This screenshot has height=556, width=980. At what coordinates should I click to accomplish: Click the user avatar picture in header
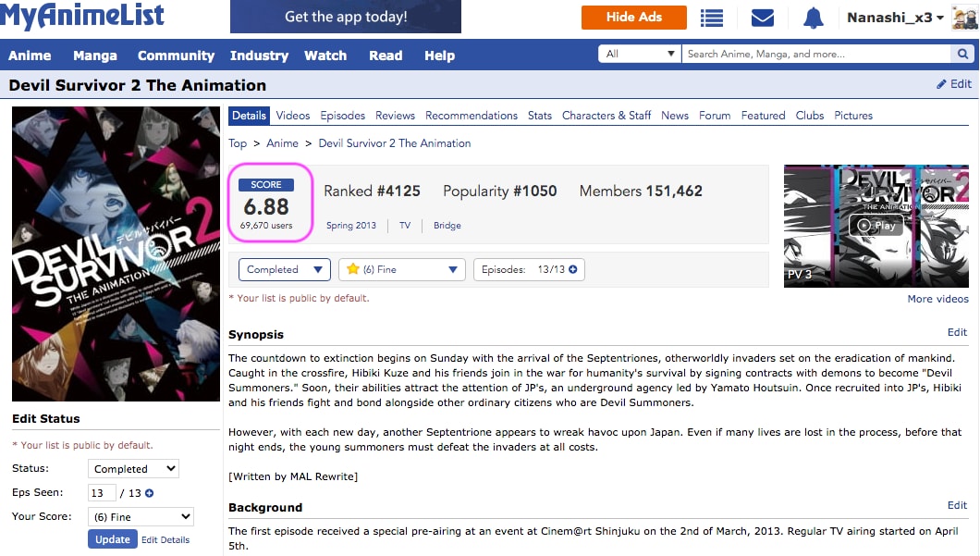pos(964,17)
